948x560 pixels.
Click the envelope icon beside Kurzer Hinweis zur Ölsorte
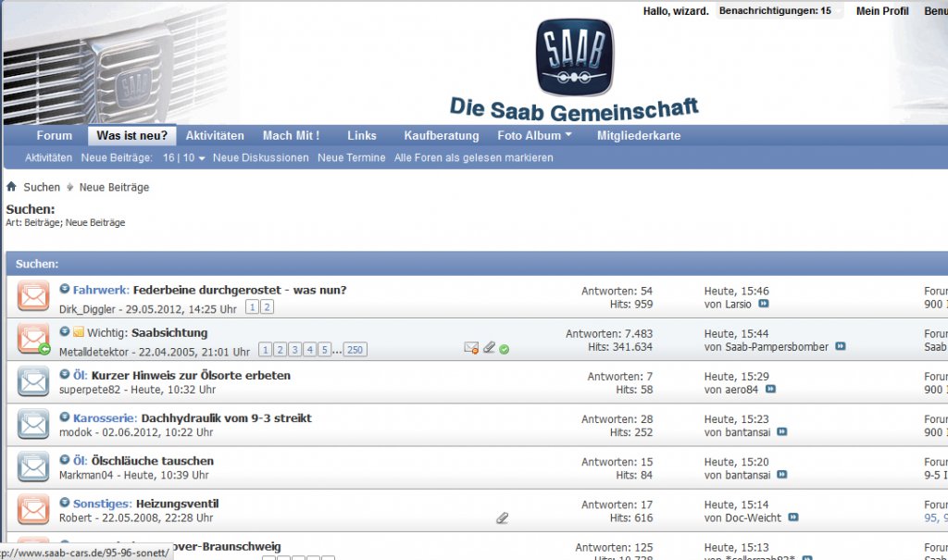click(33, 381)
